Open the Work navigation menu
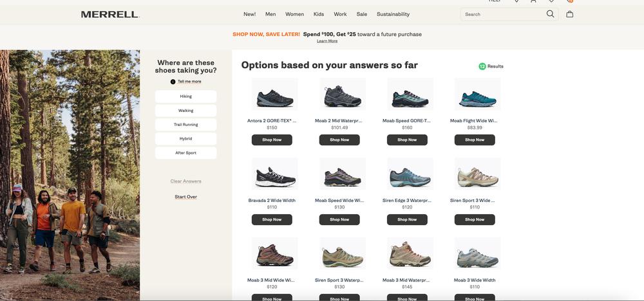This screenshot has height=301, width=644. tap(340, 14)
